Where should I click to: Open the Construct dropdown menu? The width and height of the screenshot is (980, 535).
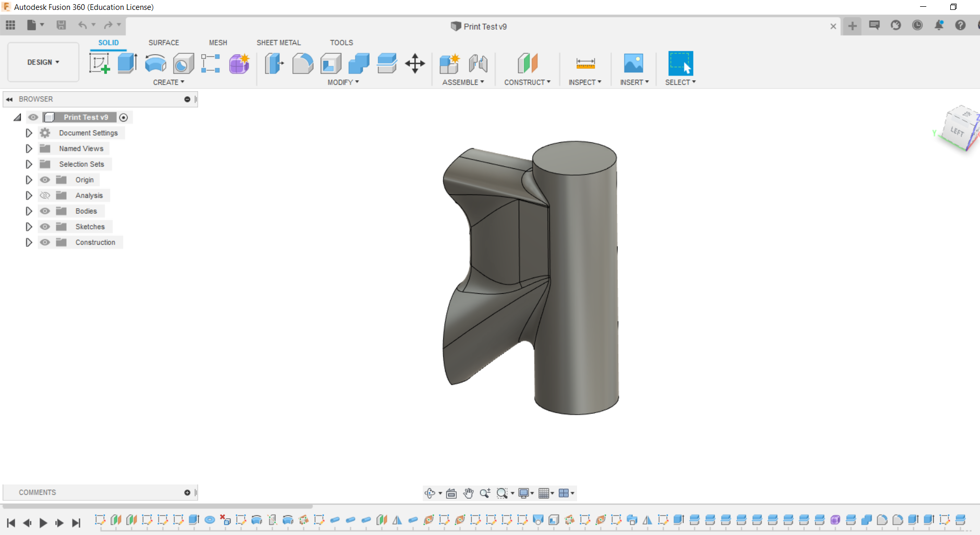point(527,82)
